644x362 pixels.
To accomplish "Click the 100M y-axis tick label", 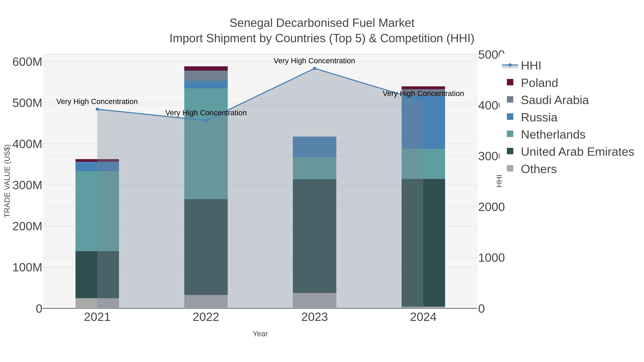I will tap(27, 268).
